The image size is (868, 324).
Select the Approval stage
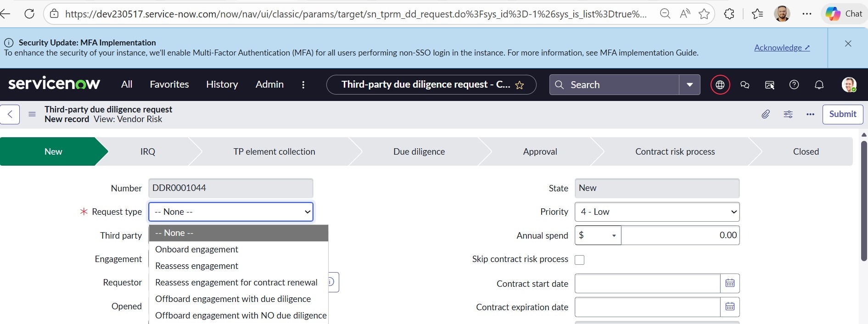point(540,151)
